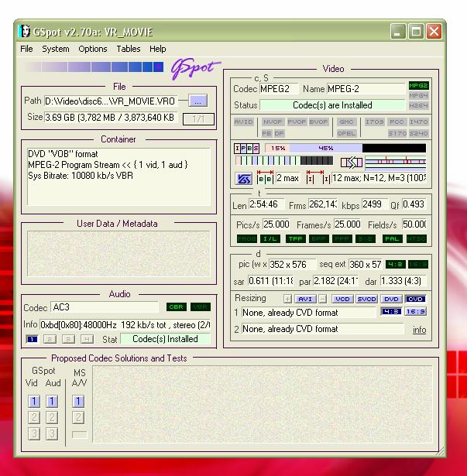
Task: Click the plus button beside AVI
Action: coord(287,299)
